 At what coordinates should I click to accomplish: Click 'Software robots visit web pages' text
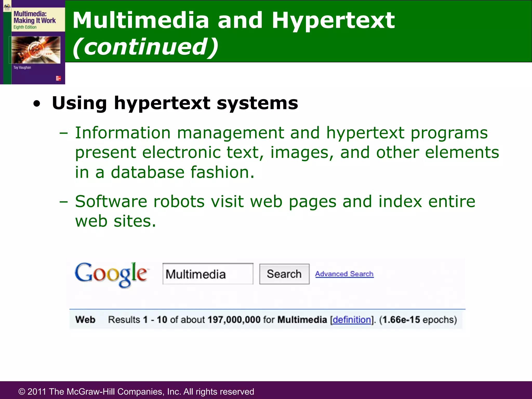(x=205, y=201)
